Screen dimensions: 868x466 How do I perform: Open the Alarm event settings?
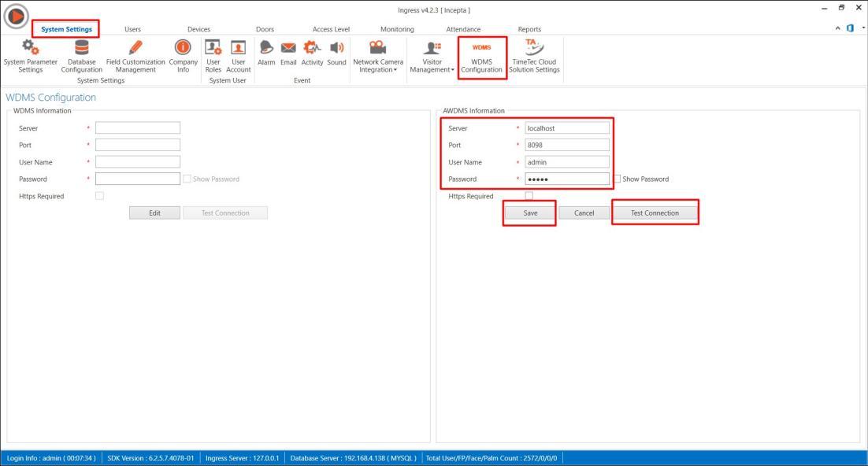[x=266, y=53]
